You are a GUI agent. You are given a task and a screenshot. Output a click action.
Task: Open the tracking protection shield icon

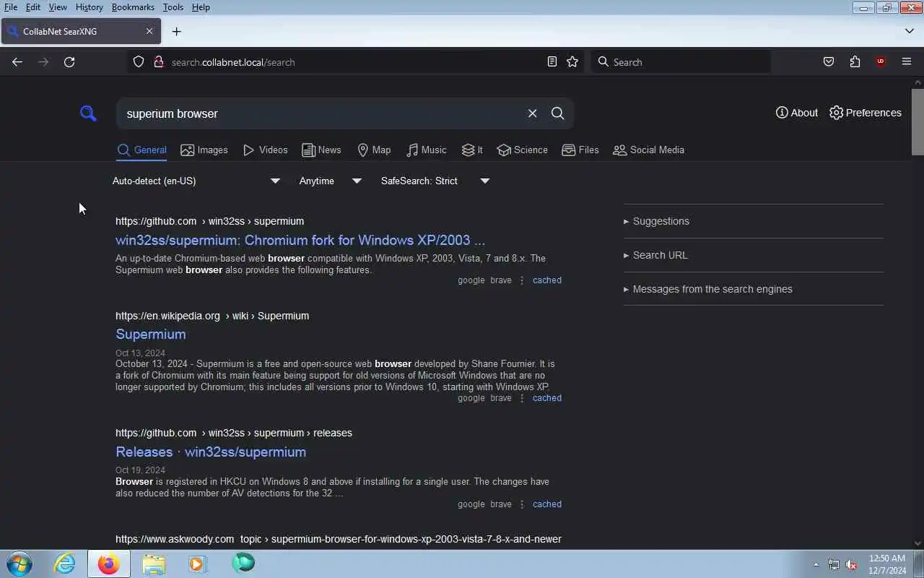(x=139, y=62)
